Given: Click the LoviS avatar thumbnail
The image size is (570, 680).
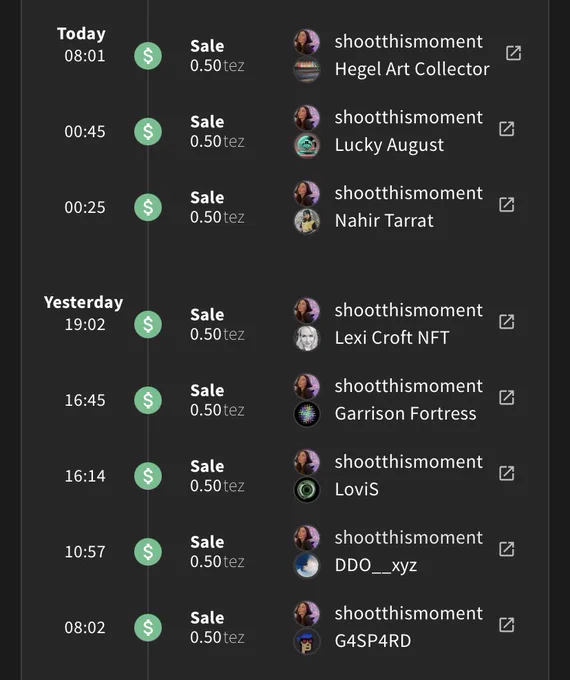Looking at the screenshot, I should pos(307,490).
